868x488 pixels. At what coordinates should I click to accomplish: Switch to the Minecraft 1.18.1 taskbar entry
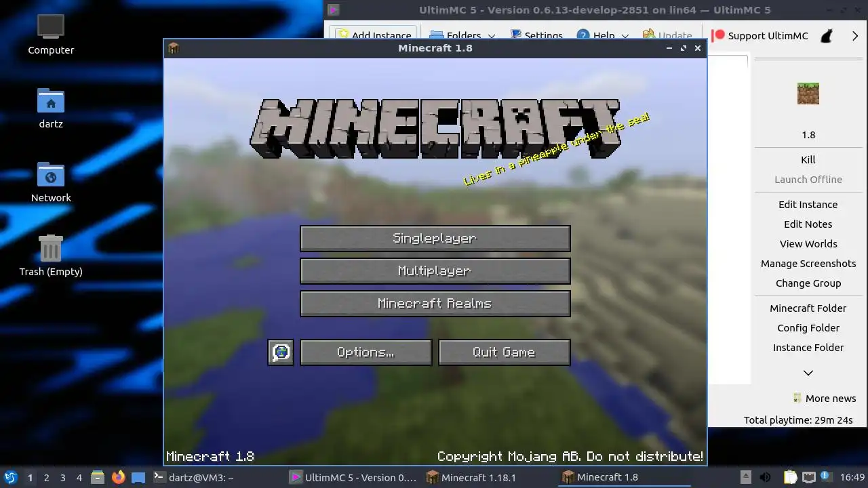[x=489, y=477]
